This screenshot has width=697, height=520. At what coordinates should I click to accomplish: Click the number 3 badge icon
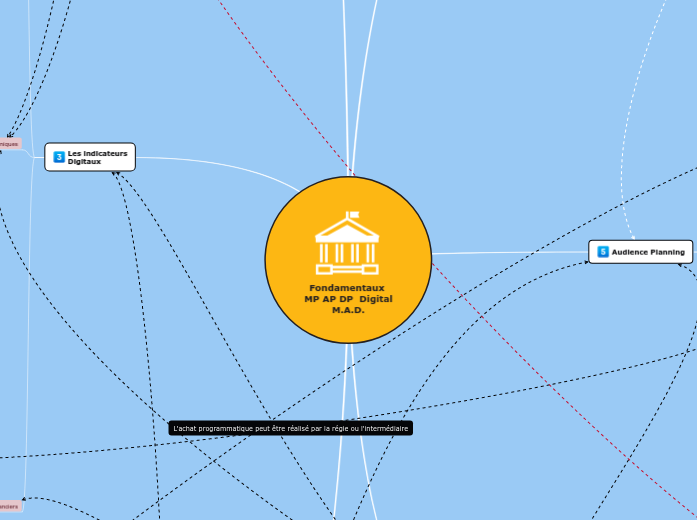(59, 157)
